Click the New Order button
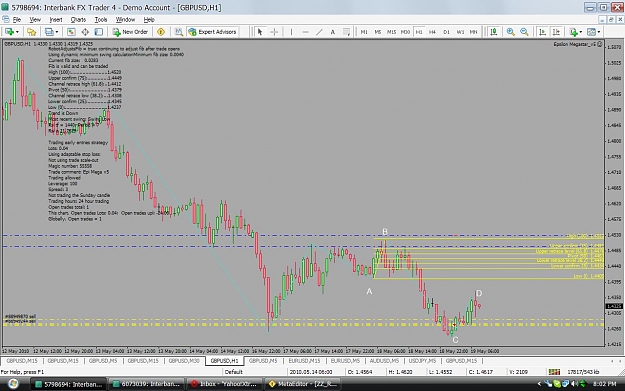This screenshot has height=391, width=625. [x=130, y=32]
